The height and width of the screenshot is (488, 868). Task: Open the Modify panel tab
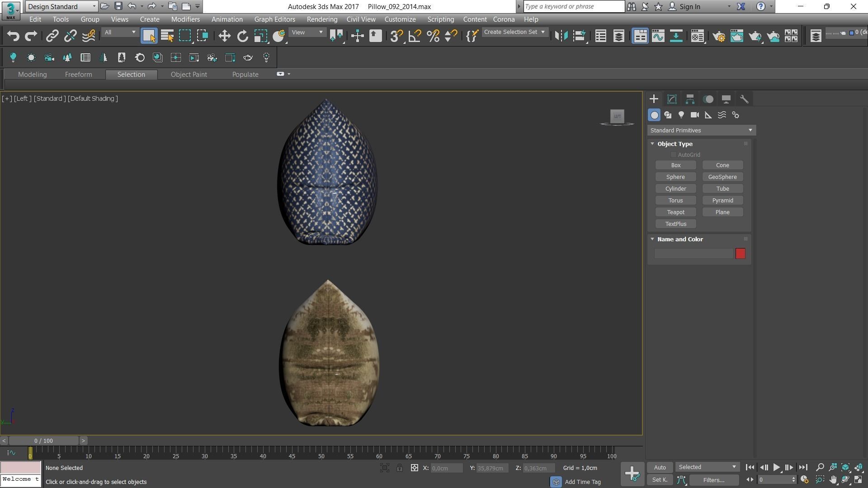(672, 99)
